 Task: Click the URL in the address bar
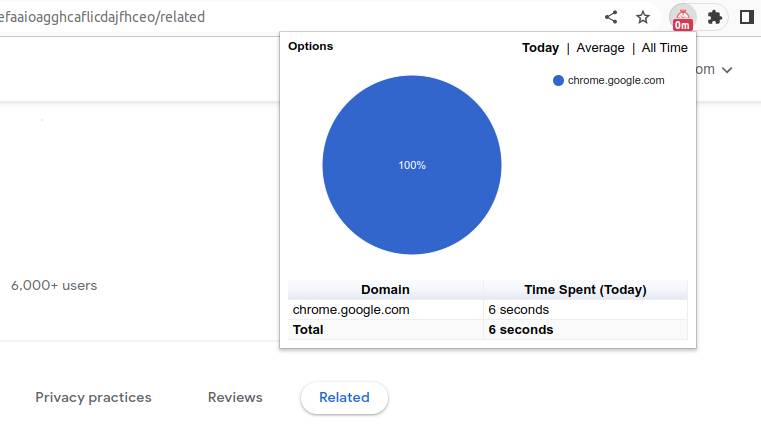pos(102,17)
